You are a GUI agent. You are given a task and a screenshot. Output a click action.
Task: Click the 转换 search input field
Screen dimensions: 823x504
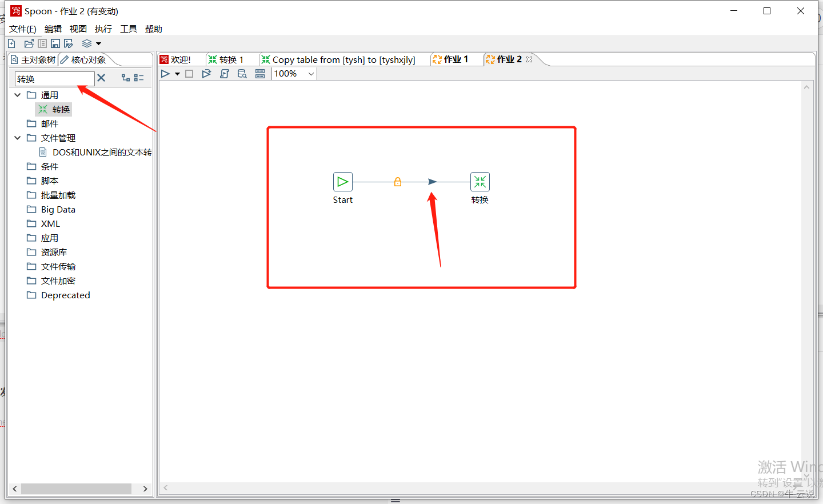[x=54, y=78]
